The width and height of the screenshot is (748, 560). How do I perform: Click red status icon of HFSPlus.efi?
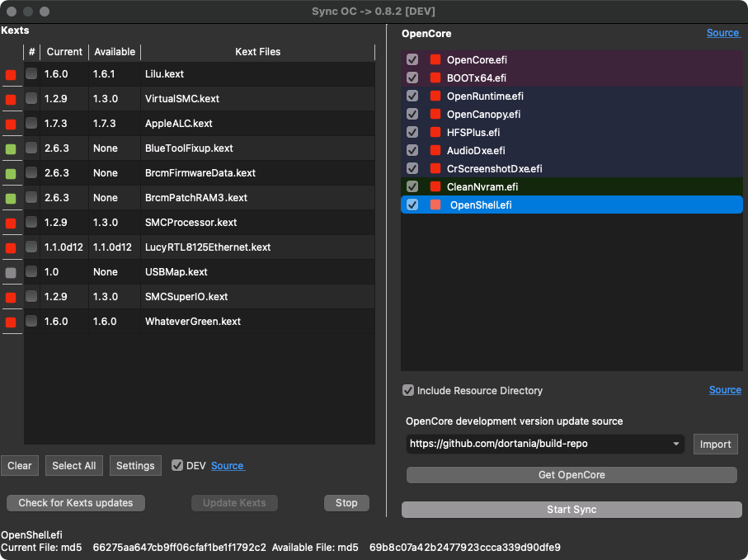pyautogui.click(x=435, y=132)
